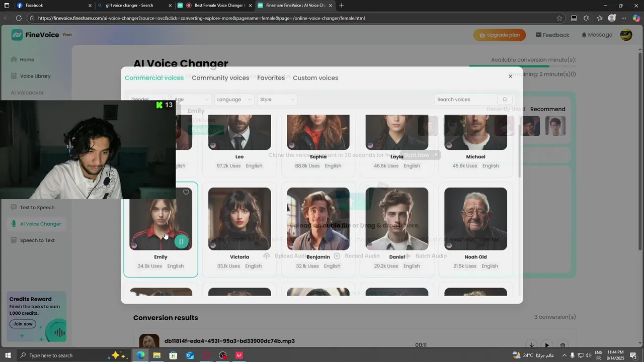This screenshot has height=362, width=644.
Task: Switch to Custom voices tab
Action: 315,78
